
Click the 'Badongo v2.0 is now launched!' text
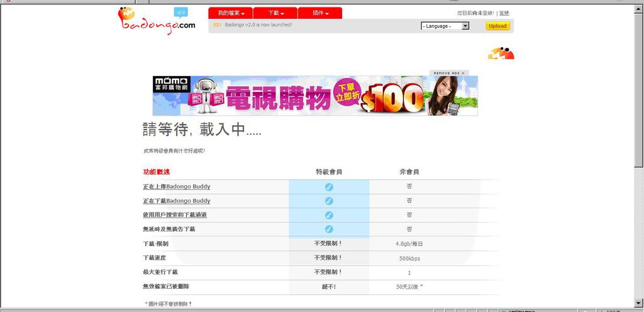[x=258, y=25]
